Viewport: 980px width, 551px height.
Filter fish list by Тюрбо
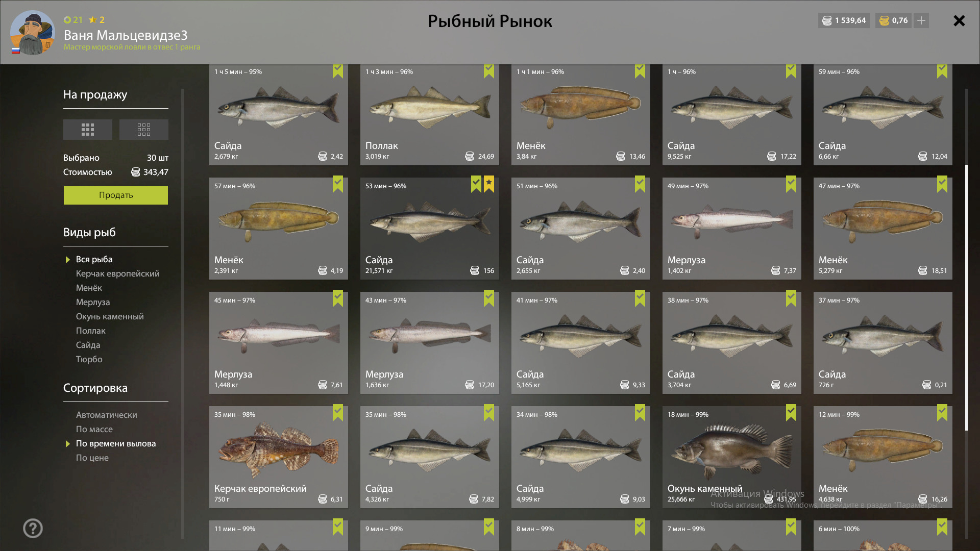point(89,359)
